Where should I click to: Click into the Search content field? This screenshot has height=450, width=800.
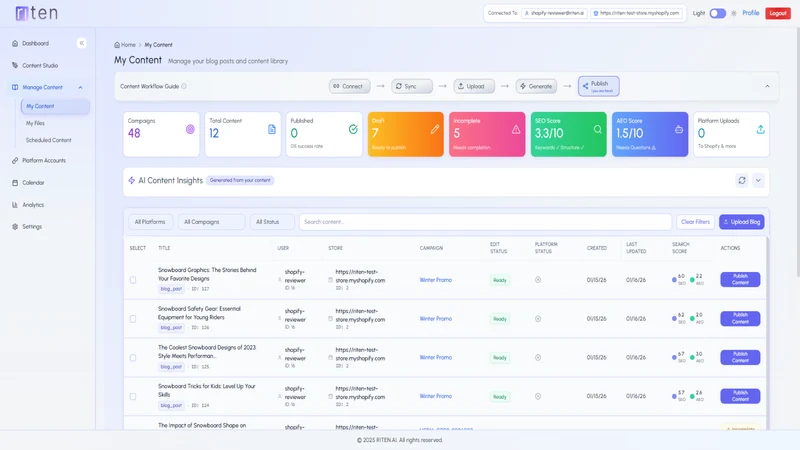click(485, 222)
